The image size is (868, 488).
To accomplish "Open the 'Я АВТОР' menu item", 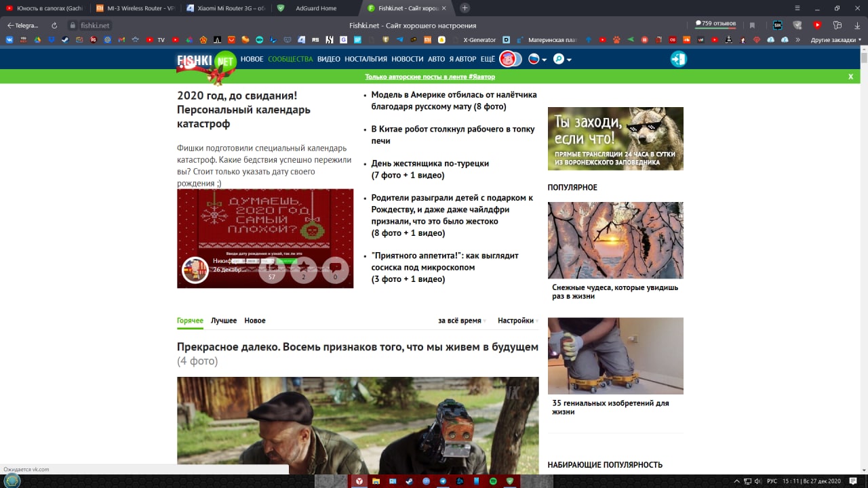I will tap(462, 59).
